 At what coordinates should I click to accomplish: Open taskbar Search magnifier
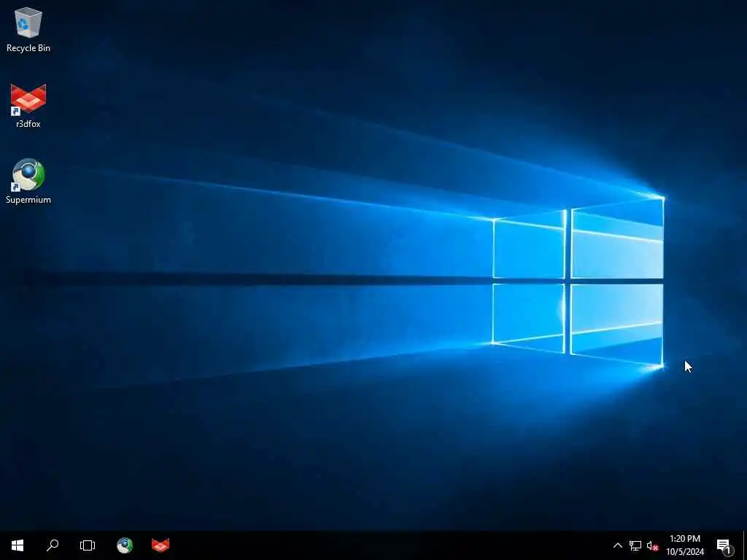53,545
